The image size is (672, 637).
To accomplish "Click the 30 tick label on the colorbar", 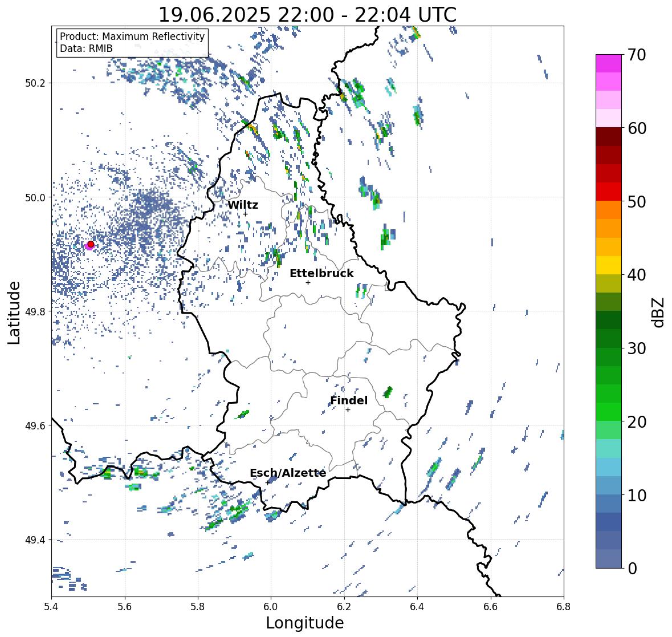I will click(x=637, y=348).
